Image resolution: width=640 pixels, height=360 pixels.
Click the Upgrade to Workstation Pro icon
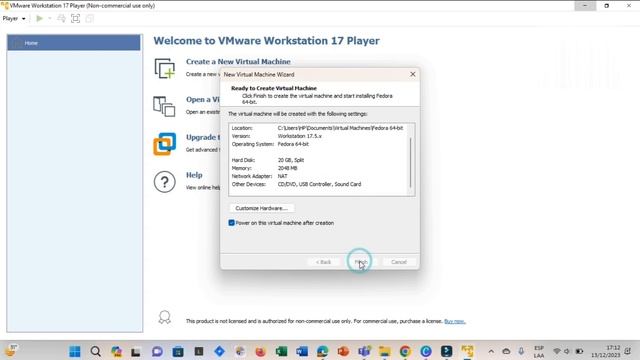point(164,144)
